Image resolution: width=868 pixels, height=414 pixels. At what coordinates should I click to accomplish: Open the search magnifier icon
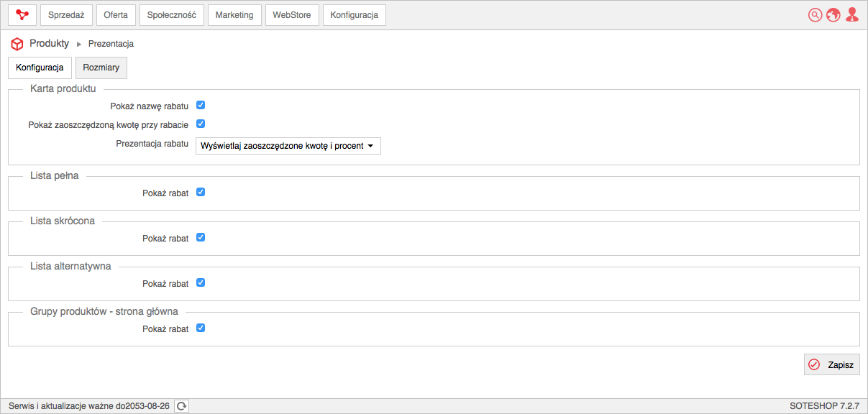[815, 15]
